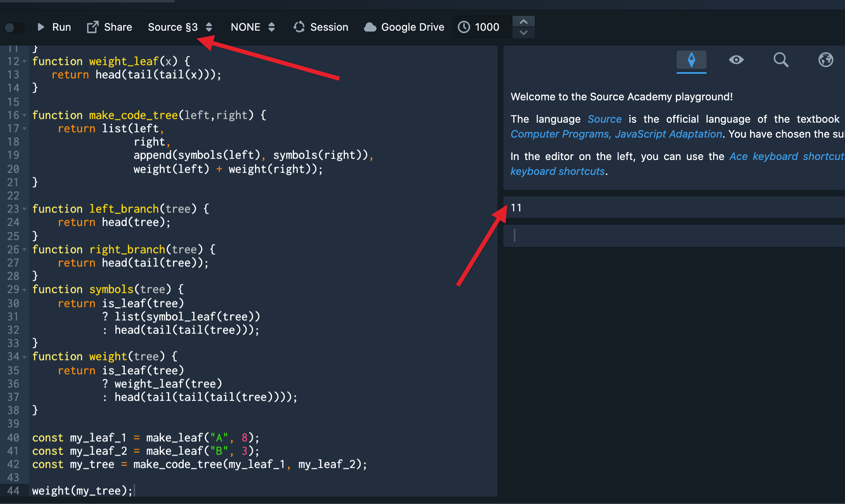Collapse the weight_leaf function at line 12

(x=24, y=61)
